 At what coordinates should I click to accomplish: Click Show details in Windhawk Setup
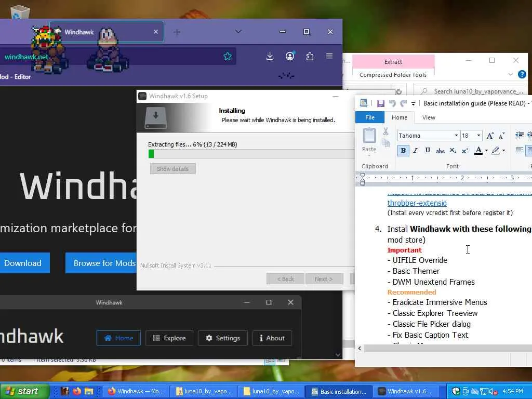pyautogui.click(x=172, y=169)
